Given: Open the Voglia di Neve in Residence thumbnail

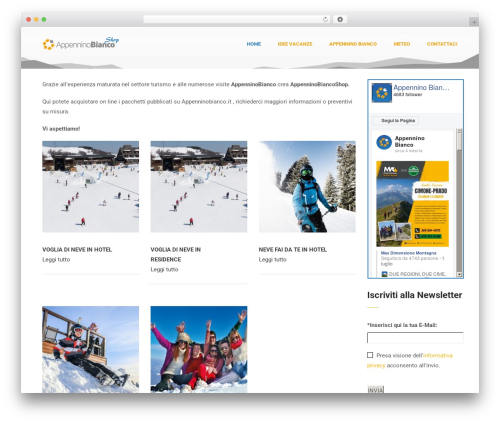Looking at the screenshot, I should point(199,187).
